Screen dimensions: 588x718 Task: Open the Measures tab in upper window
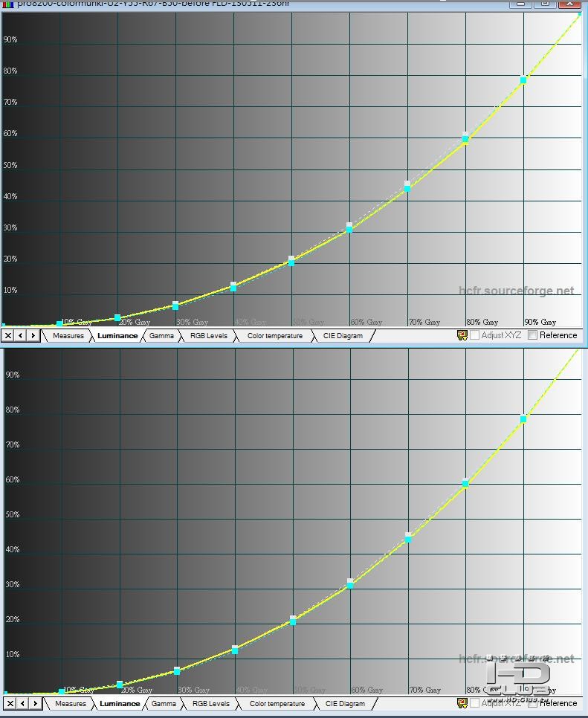(x=68, y=336)
